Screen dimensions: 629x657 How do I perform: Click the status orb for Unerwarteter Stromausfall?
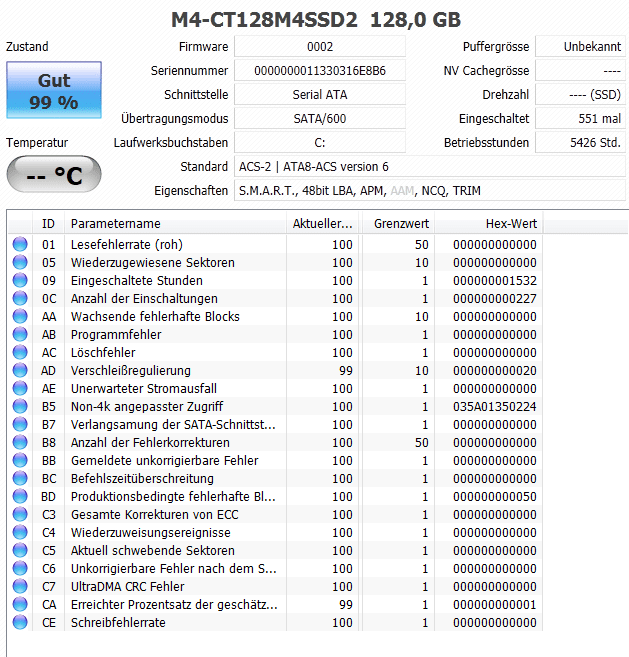(20, 388)
